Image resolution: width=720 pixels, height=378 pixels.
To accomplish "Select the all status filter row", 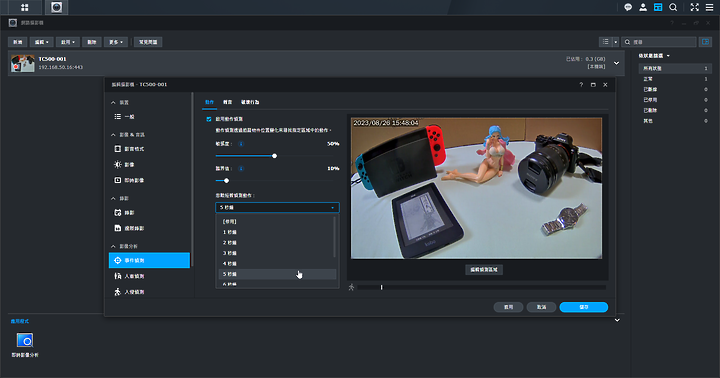I will tap(675, 68).
